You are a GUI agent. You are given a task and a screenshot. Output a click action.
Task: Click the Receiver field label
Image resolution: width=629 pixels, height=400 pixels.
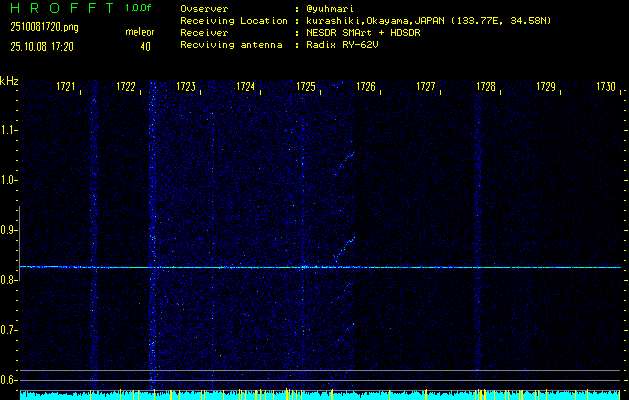coord(204,33)
